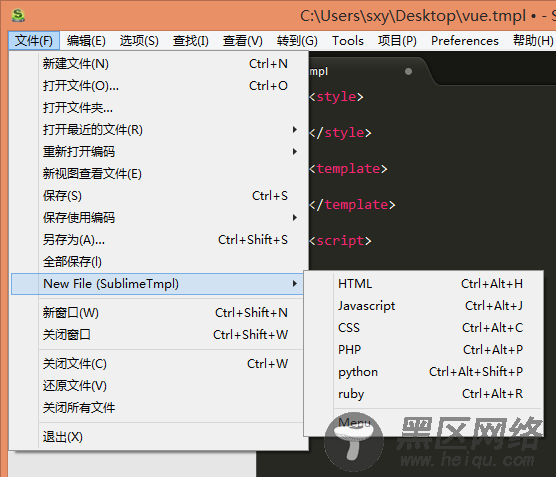Select 还原文件(V) menu entry

(x=157, y=386)
